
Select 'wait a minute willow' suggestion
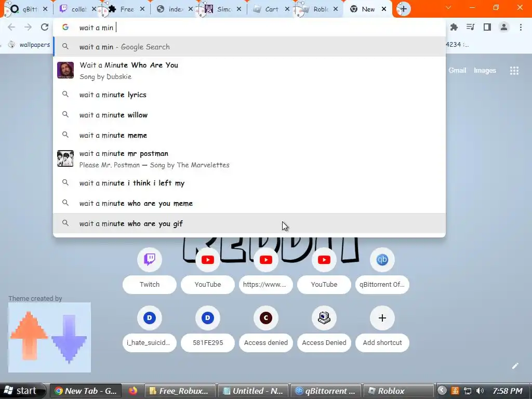(249, 115)
